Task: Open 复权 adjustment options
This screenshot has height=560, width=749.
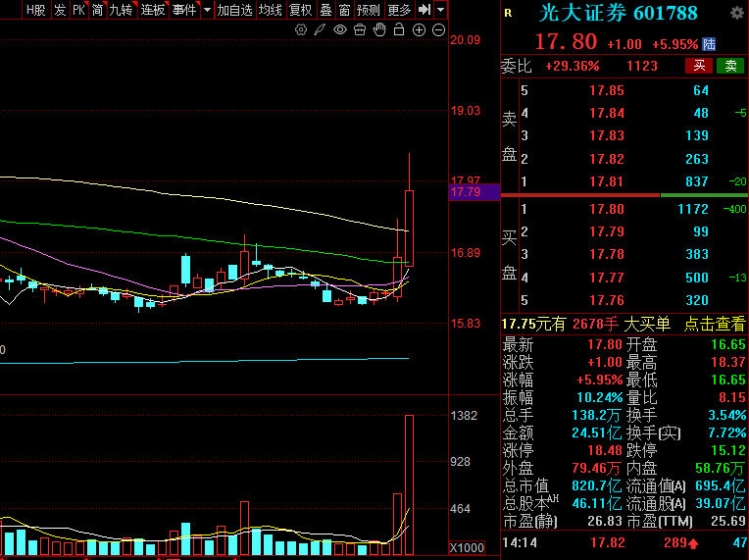Action: coord(300,10)
